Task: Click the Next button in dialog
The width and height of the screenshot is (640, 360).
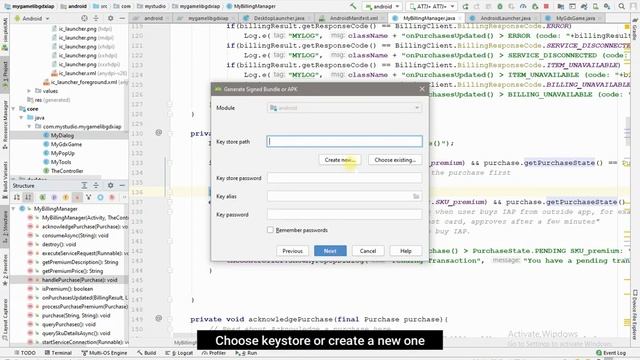Action: point(330,251)
